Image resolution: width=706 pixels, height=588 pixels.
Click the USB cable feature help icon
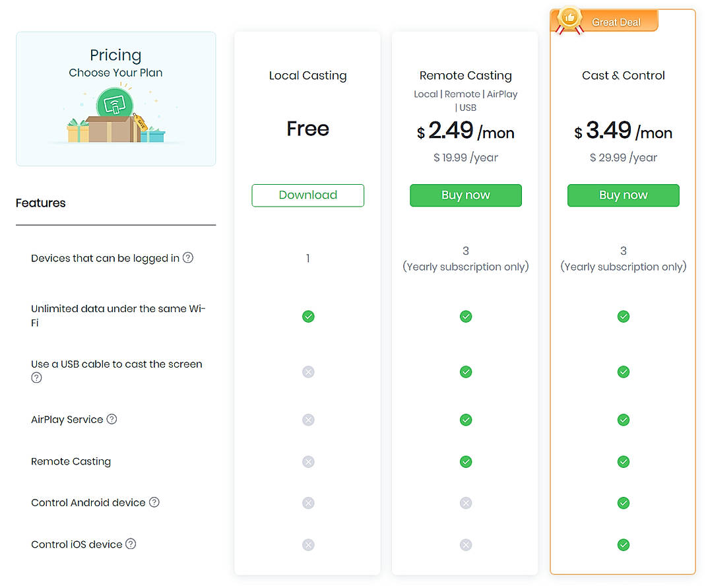pyautogui.click(x=36, y=377)
